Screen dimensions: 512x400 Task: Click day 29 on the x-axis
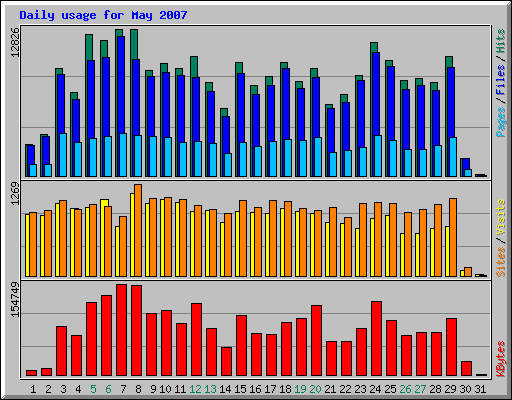click(450, 389)
